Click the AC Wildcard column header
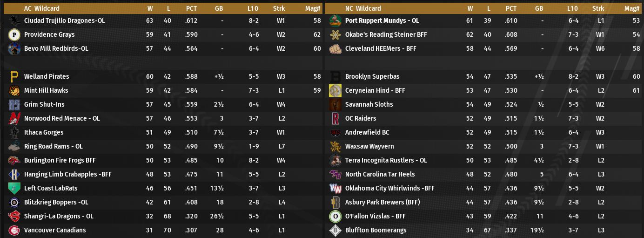 (42, 8)
